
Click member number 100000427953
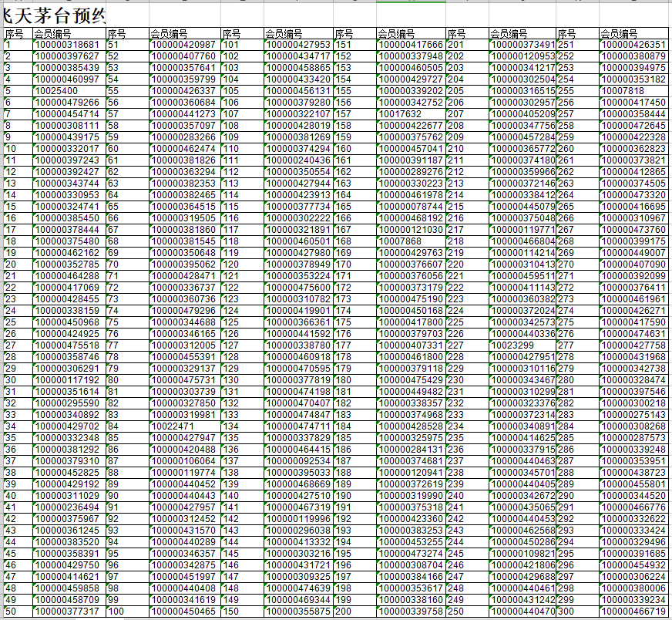coord(299,45)
